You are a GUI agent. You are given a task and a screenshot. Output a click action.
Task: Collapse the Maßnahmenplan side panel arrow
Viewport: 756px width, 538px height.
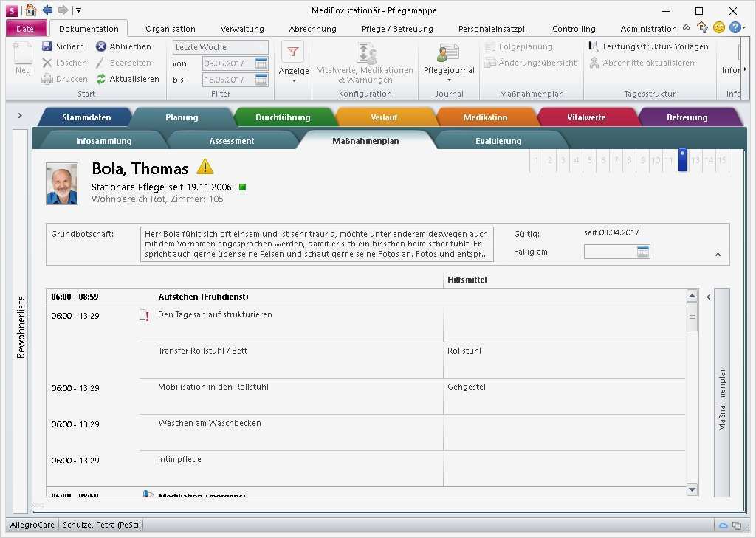click(x=708, y=297)
